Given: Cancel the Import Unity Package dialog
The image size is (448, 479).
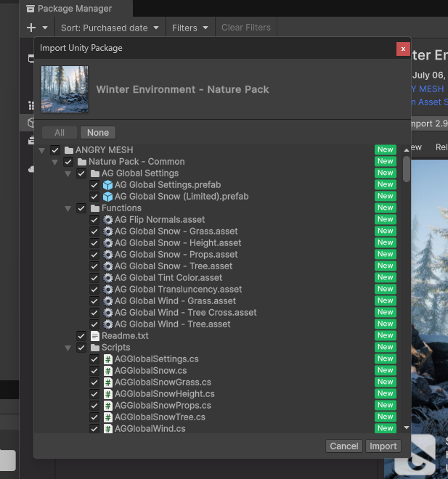Looking at the screenshot, I should pyautogui.click(x=344, y=446).
